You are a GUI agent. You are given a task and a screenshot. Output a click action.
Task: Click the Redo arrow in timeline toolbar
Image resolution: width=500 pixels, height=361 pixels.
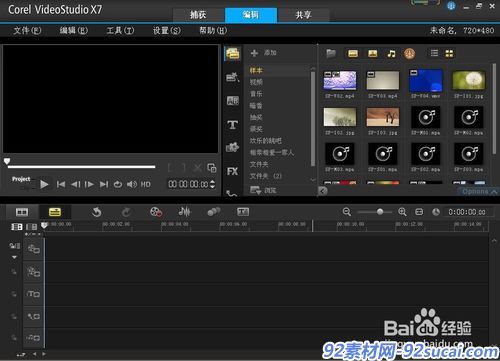tap(126, 212)
